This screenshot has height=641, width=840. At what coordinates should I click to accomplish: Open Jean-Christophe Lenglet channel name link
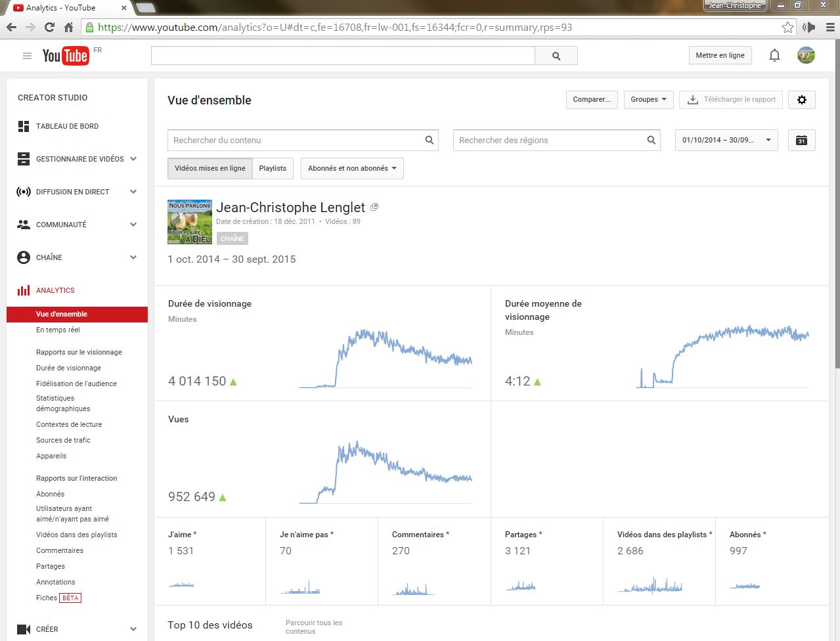click(290, 208)
